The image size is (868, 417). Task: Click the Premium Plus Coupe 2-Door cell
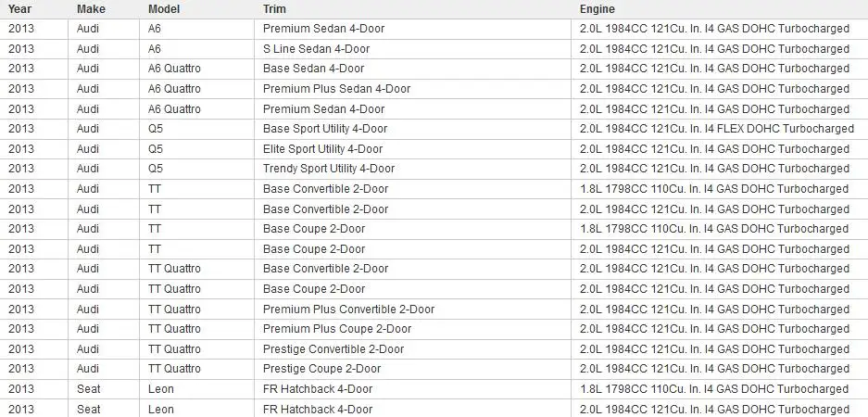(412, 329)
